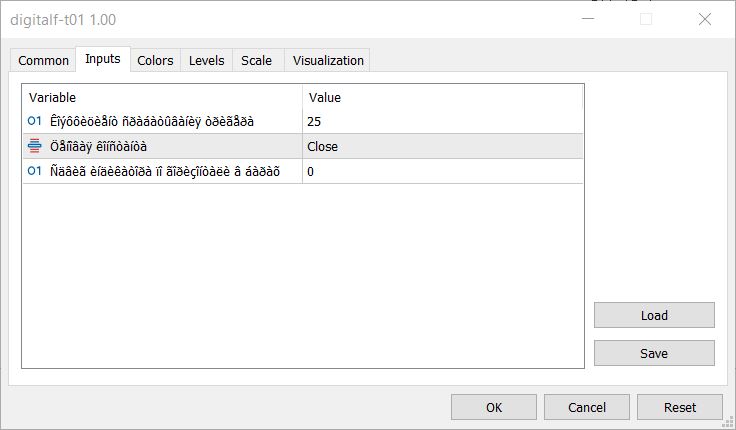Select the Scale tab
The image size is (736, 430).
point(256,60)
